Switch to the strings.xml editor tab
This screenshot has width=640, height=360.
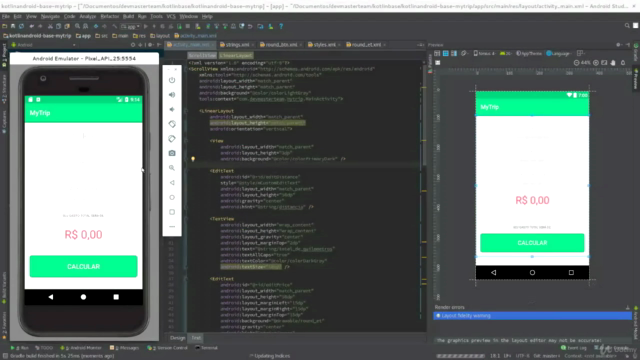(x=237, y=44)
